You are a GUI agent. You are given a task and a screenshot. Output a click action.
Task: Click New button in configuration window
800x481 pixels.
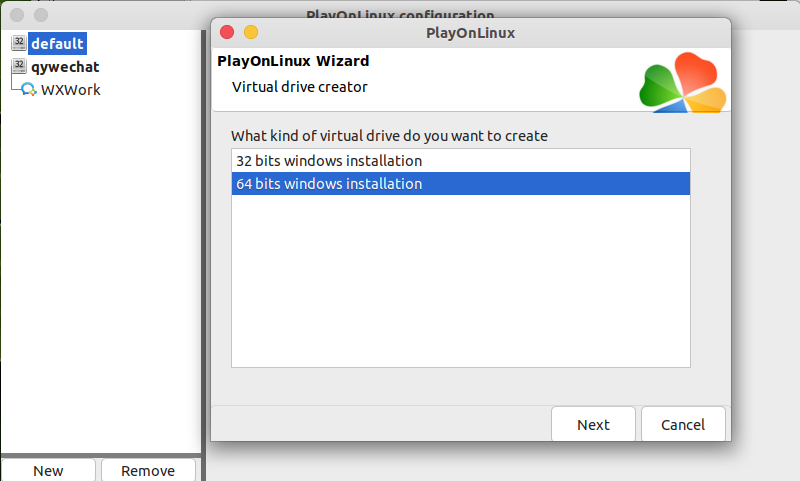(x=48, y=470)
